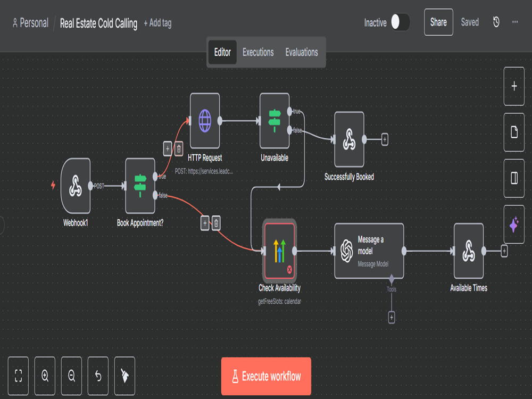Add a node after Available Times
This screenshot has width=532, height=399.
[x=504, y=251]
